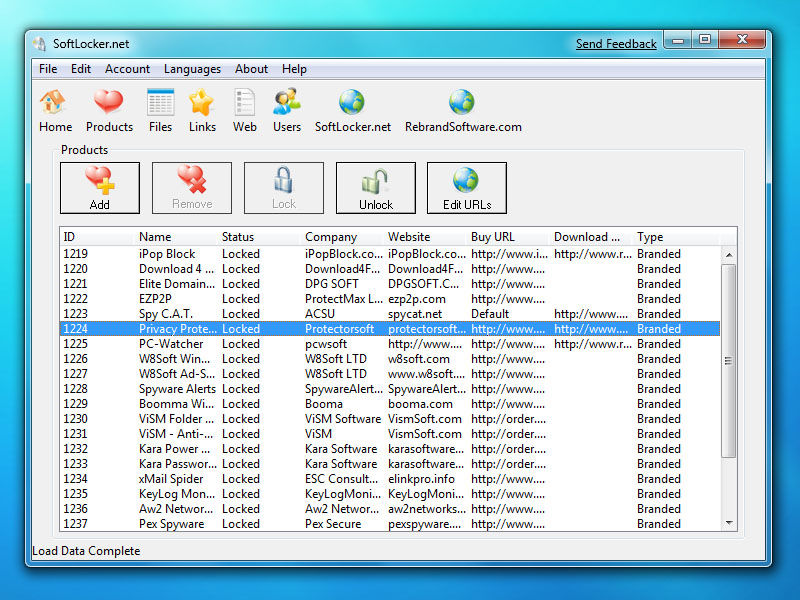800x600 pixels.
Task: Select the Elite Domain... row
Action: point(390,284)
